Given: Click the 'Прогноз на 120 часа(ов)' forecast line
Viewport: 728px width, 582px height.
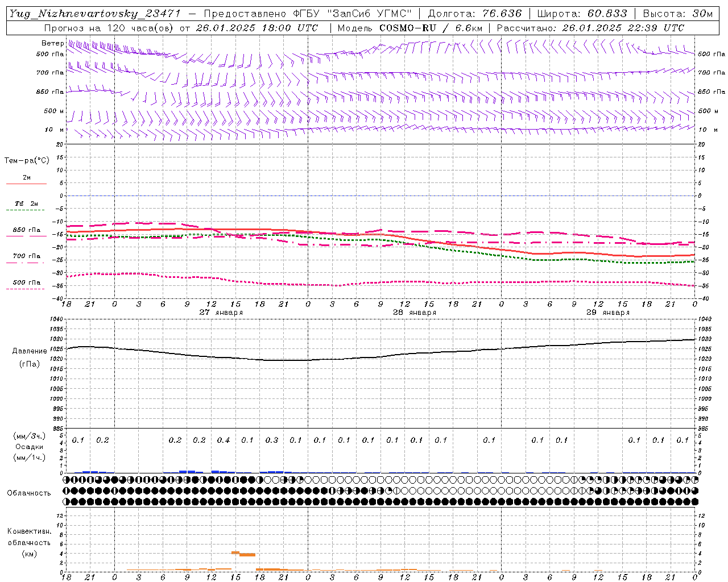Looking at the screenshot, I should click(107, 28).
